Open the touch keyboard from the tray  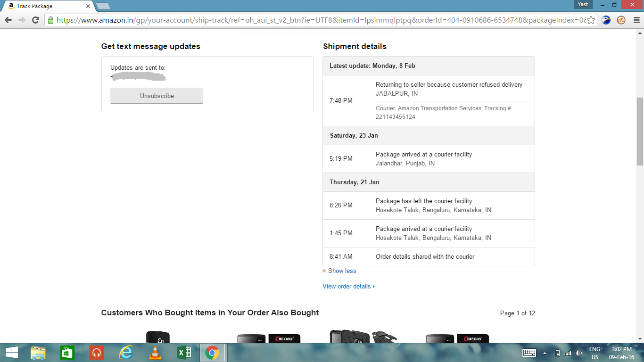point(529,353)
